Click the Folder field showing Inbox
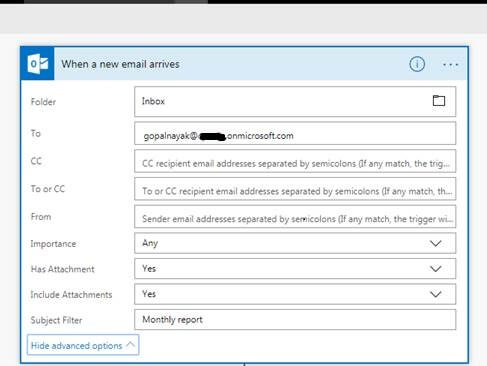This screenshot has height=366, width=487. pos(295,102)
